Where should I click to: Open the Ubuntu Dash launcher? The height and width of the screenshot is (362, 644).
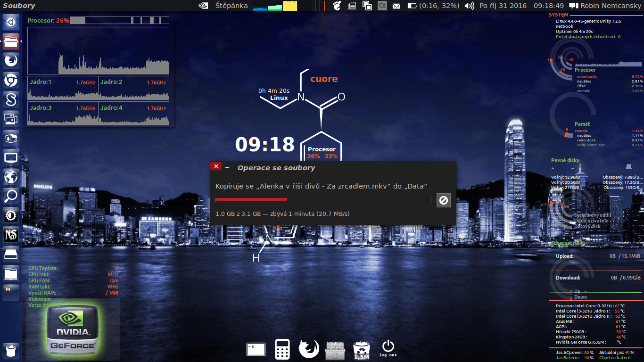pos(11,22)
